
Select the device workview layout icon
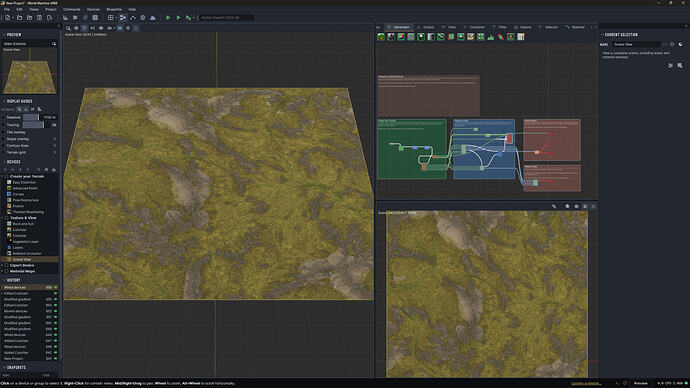click(x=123, y=18)
